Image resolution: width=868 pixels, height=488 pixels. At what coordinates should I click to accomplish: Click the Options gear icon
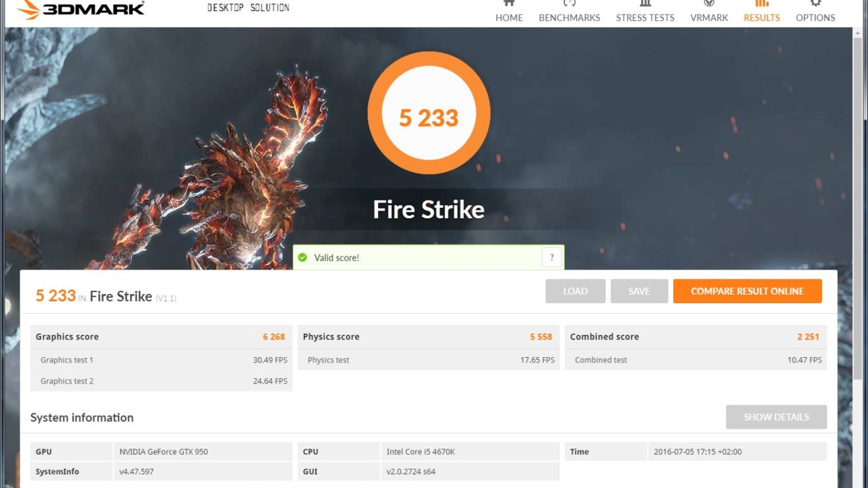[815, 3]
